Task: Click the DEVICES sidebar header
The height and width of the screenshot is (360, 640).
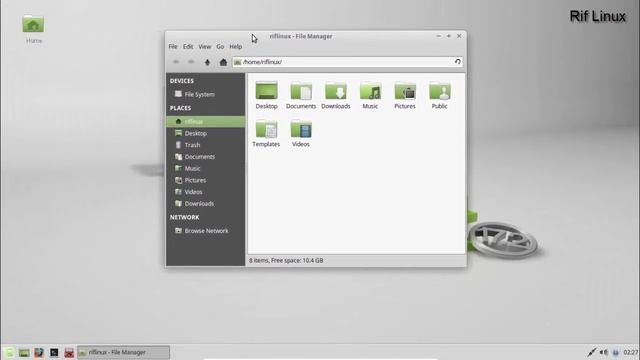Action: point(182,81)
